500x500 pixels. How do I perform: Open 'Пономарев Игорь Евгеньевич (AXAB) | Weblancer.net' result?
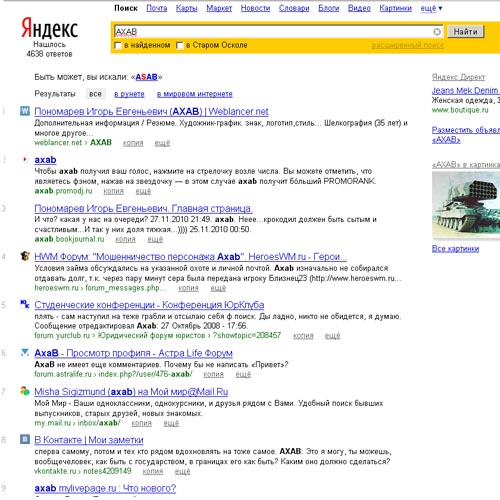[x=151, y=111]
